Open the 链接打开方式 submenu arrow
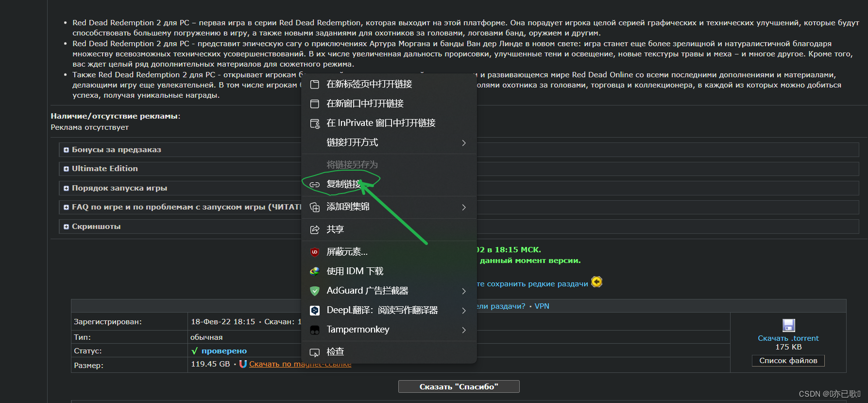Viewport: 868px width, 403px height. pos(464,142)
